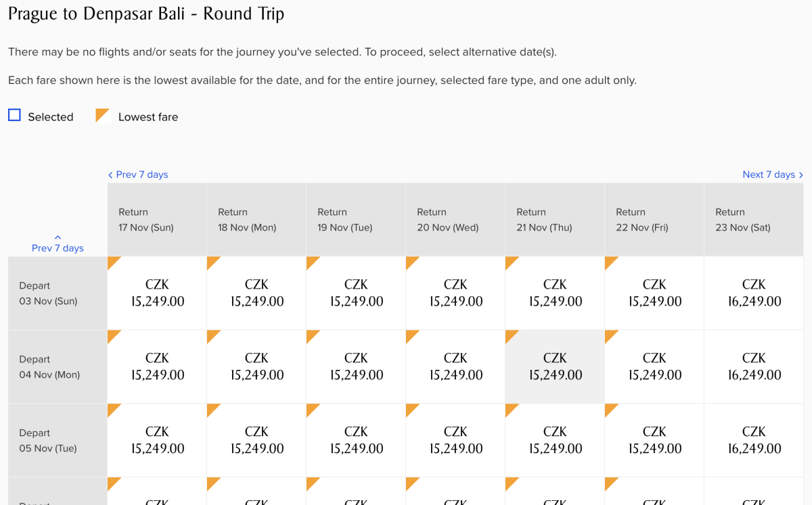Choose 04 Nov depart, 23 Nov return fare
Screen dimensions: 812x505
754,366
